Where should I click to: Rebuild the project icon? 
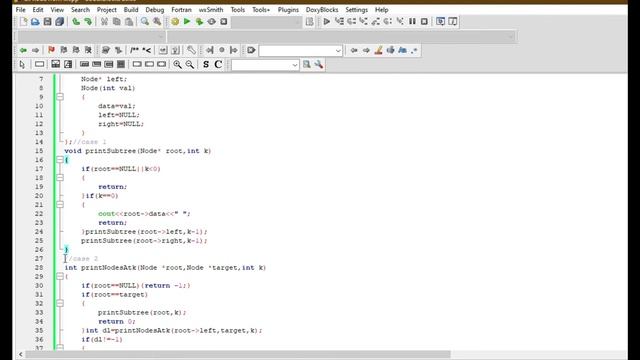[211, 22]
